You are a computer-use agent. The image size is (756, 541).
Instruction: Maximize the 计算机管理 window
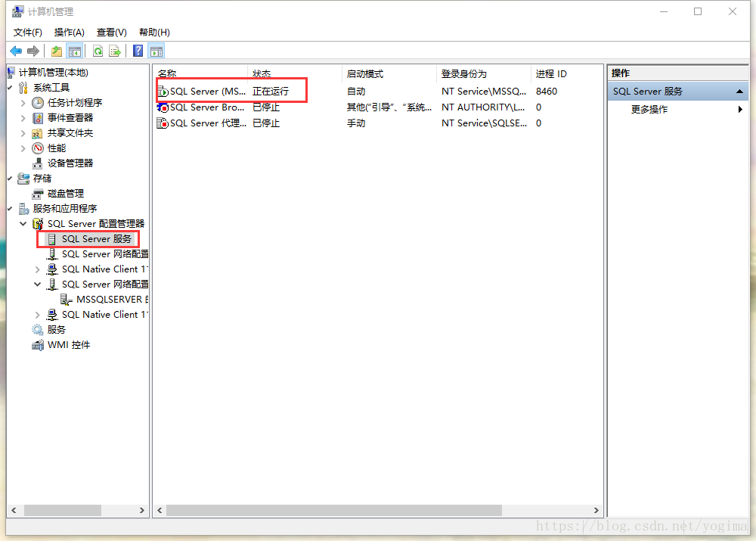[698, 11]
